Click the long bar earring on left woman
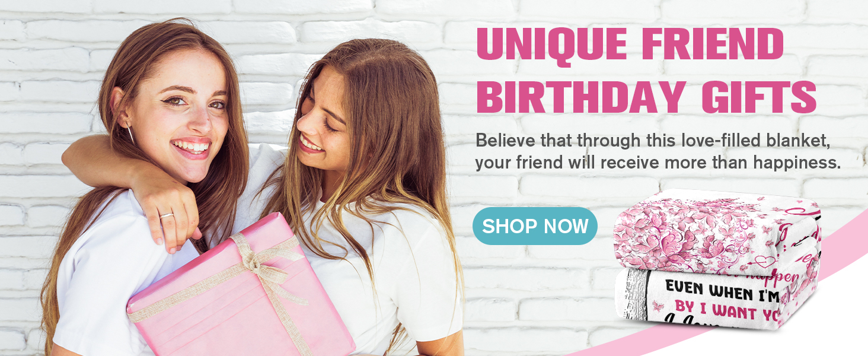 pos(130,133)
